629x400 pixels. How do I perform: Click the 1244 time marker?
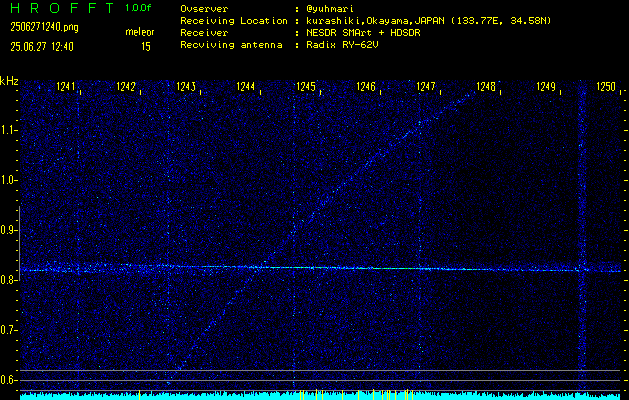[x=246, y=86]
